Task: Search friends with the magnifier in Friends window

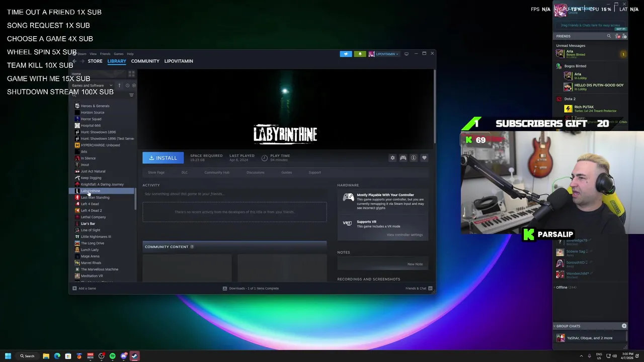Action: (x=609, y=36)
